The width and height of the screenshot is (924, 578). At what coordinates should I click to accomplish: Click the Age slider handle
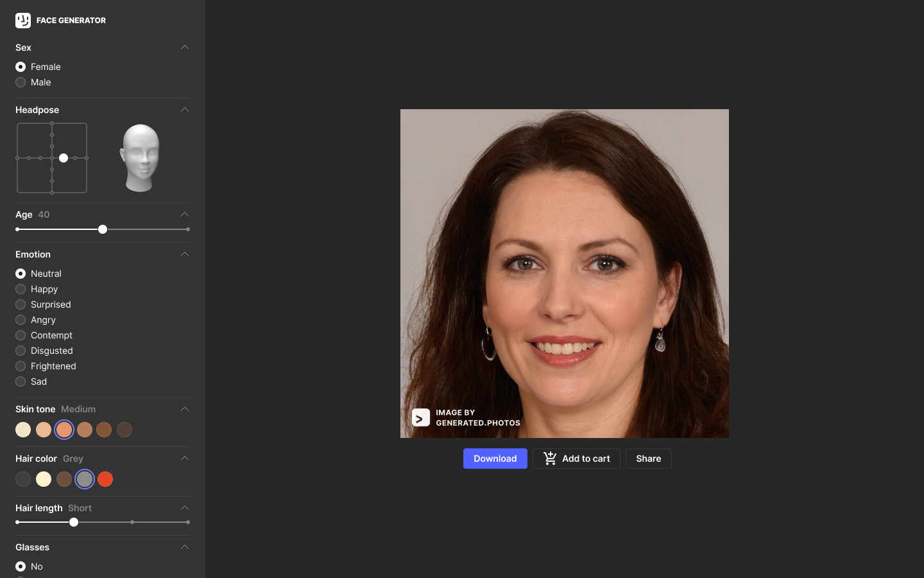coord(103,229)
